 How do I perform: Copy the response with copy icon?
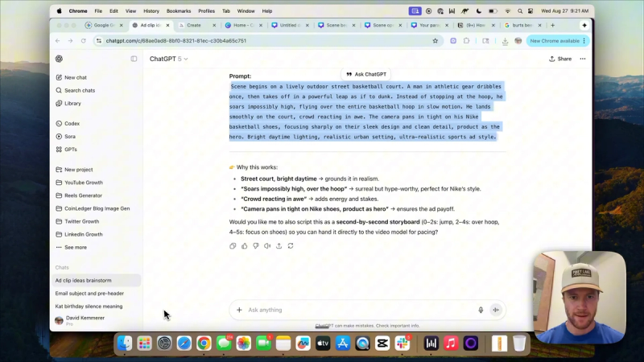(233, 246)
